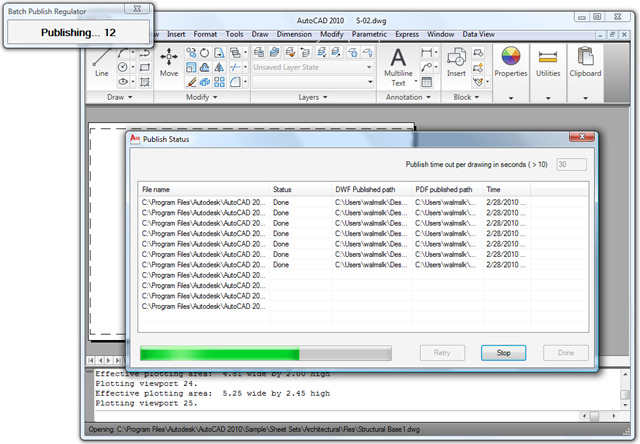Open the Utilities measure panel
The width and height of the screenshot is (640, 444).
548,62
